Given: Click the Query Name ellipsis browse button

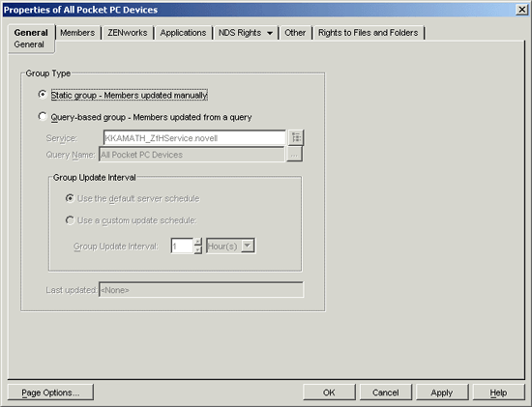Looking at the screenshot, I should coord(294,155).
